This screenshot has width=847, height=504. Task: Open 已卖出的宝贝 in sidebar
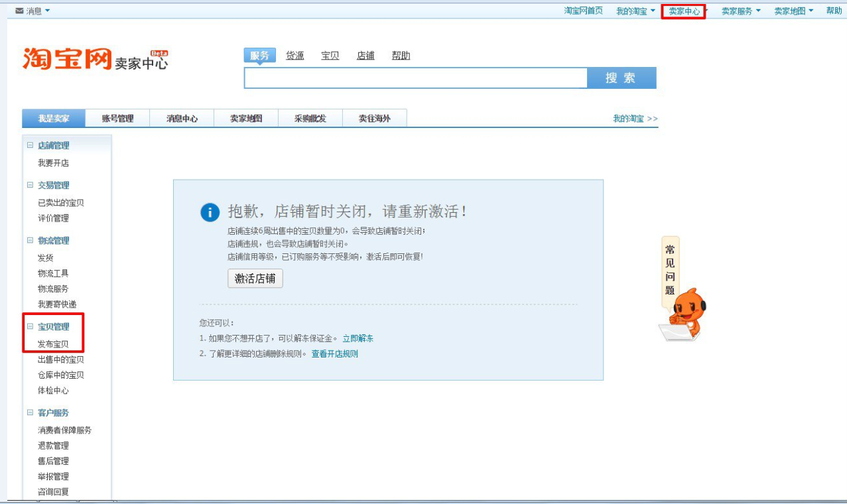click(61, 203)
